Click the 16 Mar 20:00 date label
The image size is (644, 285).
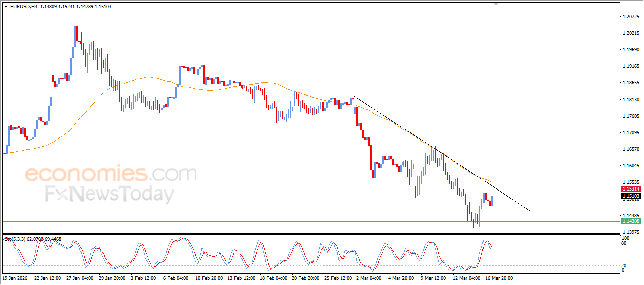pyautogui.click(x=499, y=278)
